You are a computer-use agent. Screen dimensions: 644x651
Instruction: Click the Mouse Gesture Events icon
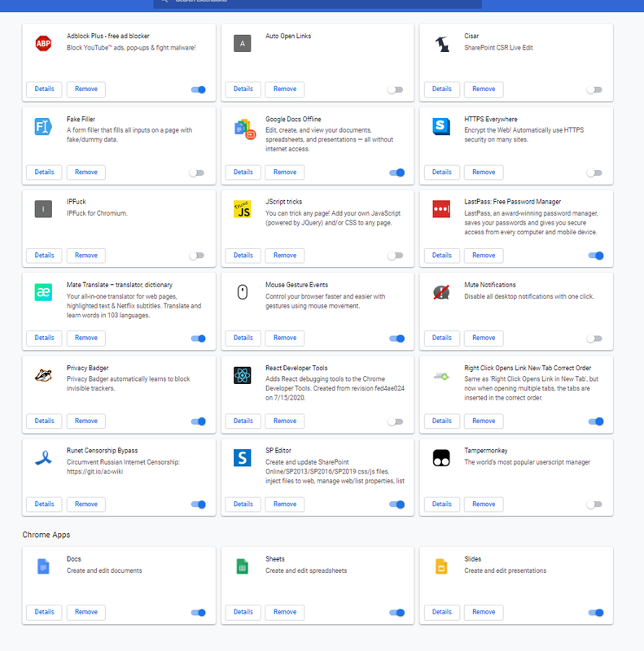(243, 292)
